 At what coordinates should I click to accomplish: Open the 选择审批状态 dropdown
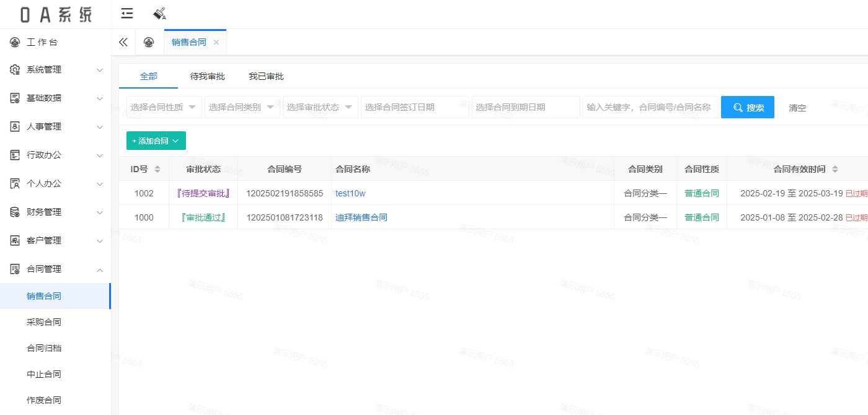tap(321, 107)
